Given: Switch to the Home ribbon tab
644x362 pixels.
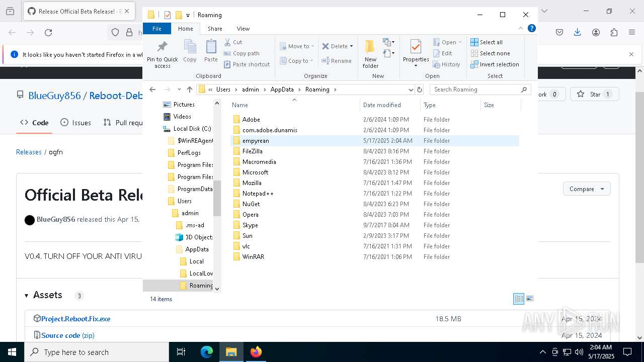Looking at the screenshot, I should click(x=186, y=29).
